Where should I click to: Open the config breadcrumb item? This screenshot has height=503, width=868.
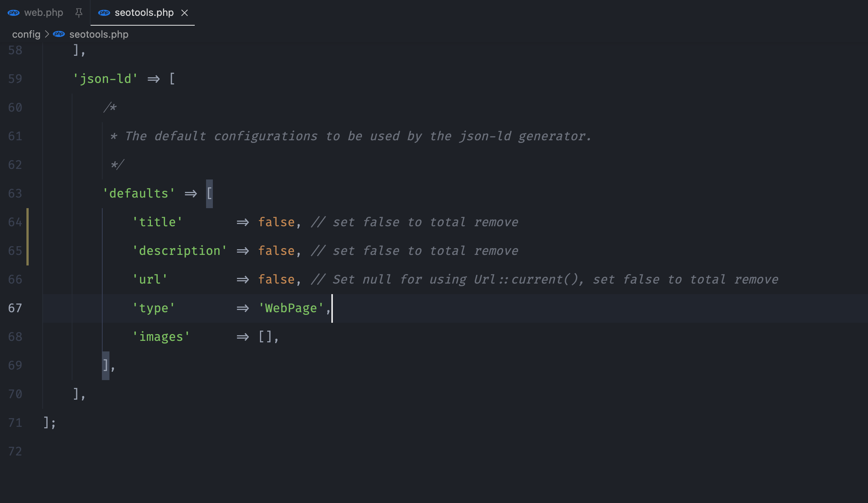coord(26,34)
